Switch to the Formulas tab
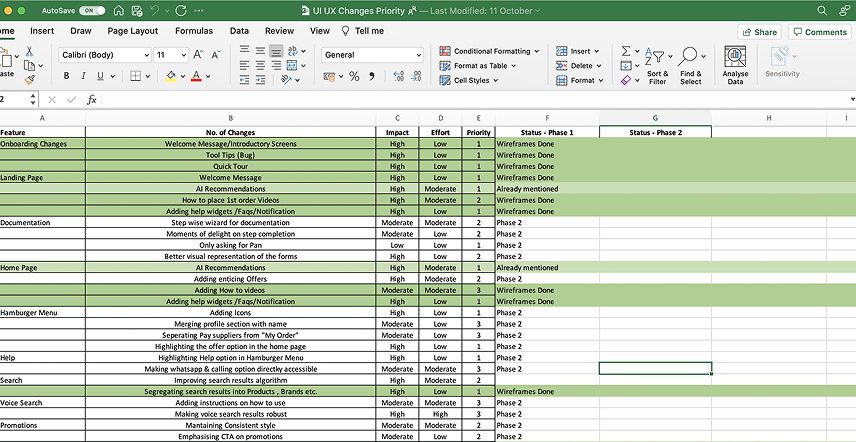Screen dimensions: 856x442 pyautogui.click(x=193, y=31)
